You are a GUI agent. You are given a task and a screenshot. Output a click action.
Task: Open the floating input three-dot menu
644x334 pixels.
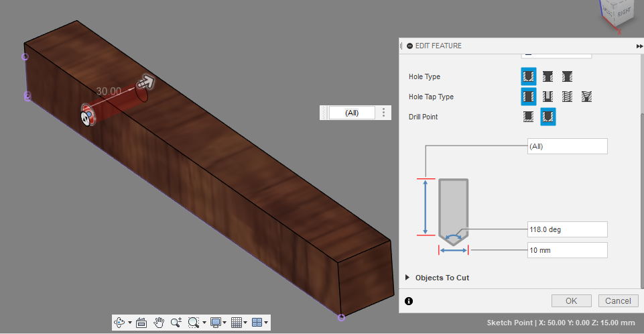coord(383,113)
